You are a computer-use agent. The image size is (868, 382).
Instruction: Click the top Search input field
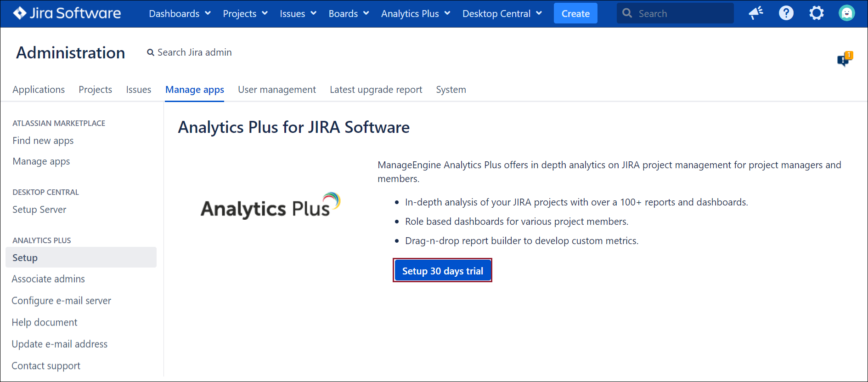coord(682,14)
